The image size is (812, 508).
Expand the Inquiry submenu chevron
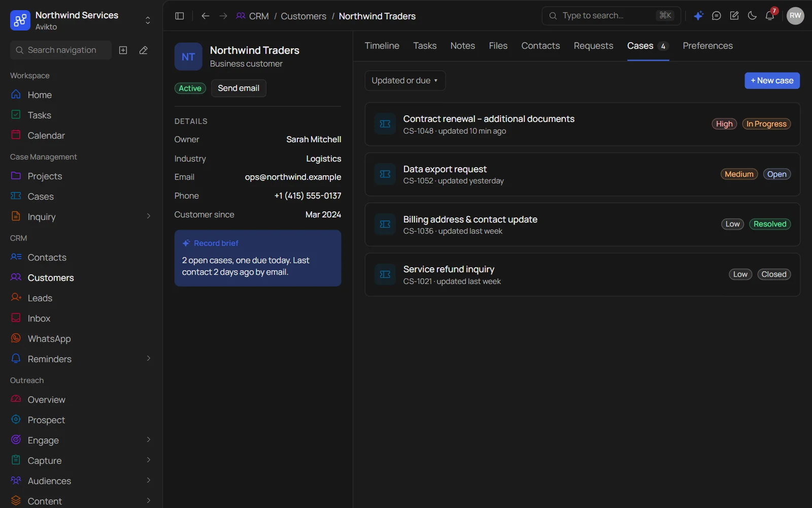click(149, 216)
